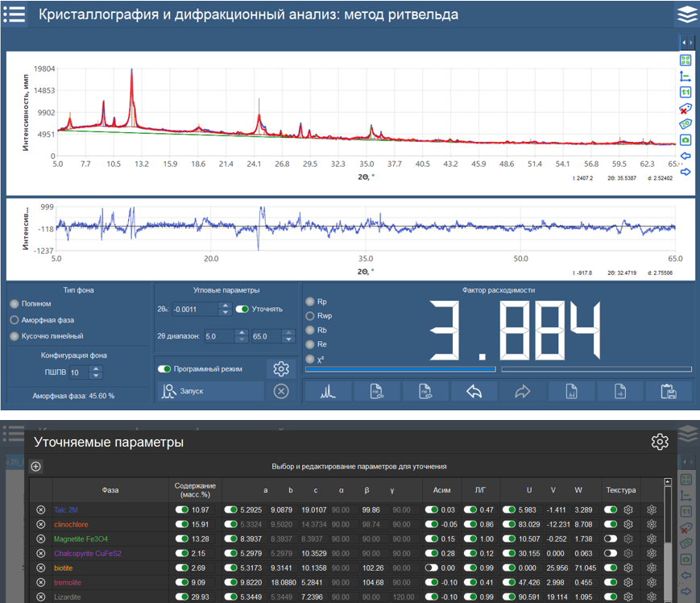The width and height of the screenshot is (700, 603).
Task: Click the 1:1 scale reset icon
Action: tap(686, 93)
